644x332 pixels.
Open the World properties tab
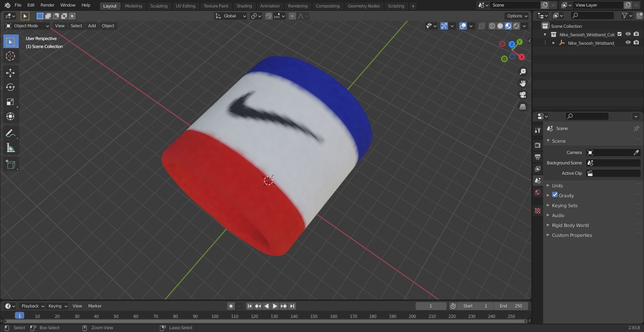[x=537, y=193]
